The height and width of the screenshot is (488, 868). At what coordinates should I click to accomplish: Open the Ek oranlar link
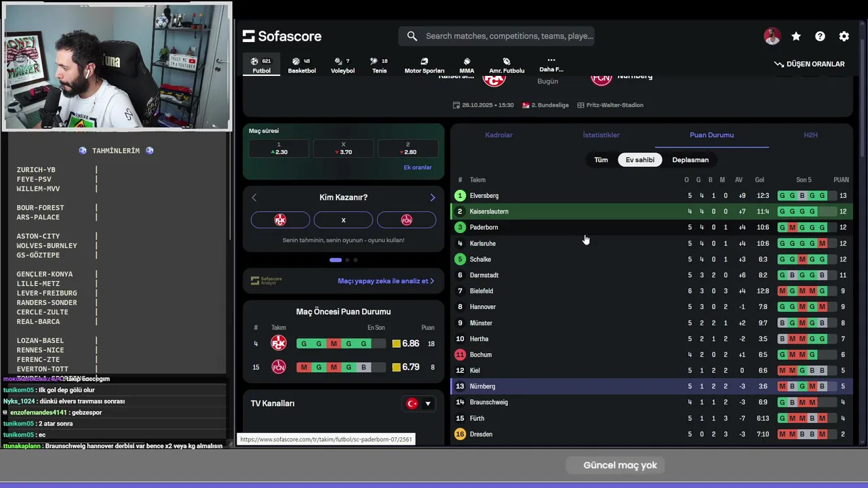point(418,167)
